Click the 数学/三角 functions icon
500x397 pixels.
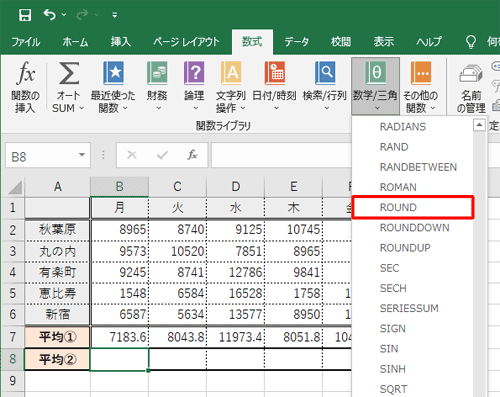coord(375,73)
